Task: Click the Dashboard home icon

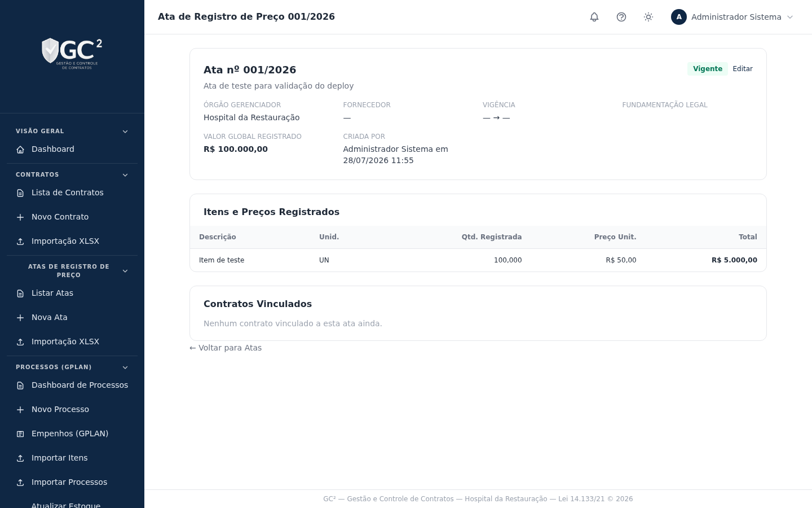Action: tap(20, 150)
